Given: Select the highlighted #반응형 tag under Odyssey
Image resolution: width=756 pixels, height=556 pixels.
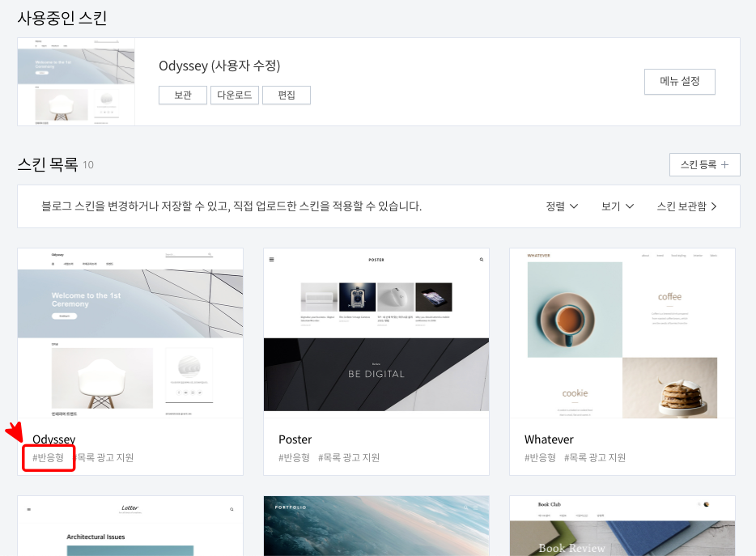Looking at the screenshot, I should [x=48, y=456].
